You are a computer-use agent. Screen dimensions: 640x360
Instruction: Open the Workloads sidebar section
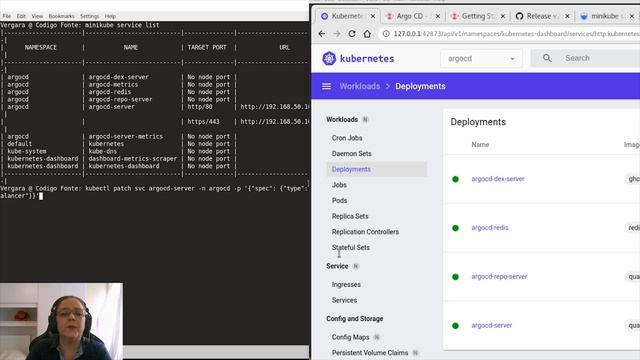click(x=342, y=120)
